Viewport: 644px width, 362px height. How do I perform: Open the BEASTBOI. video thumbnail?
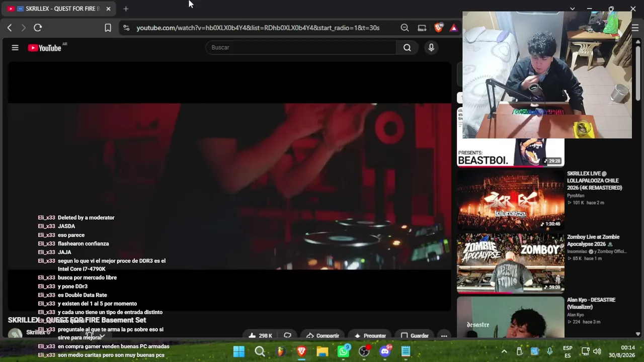[x=511, y=152]
